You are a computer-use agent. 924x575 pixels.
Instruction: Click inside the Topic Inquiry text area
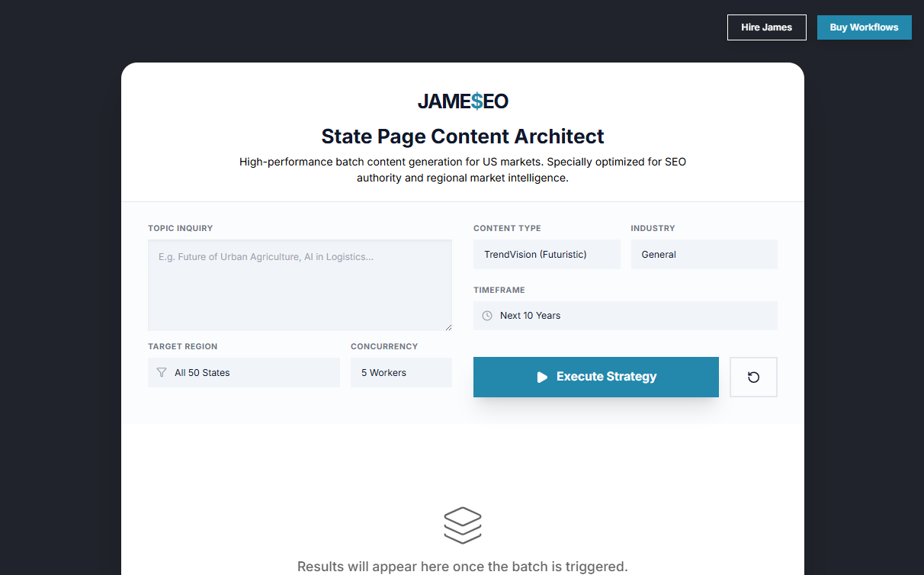tap(300, 285)
